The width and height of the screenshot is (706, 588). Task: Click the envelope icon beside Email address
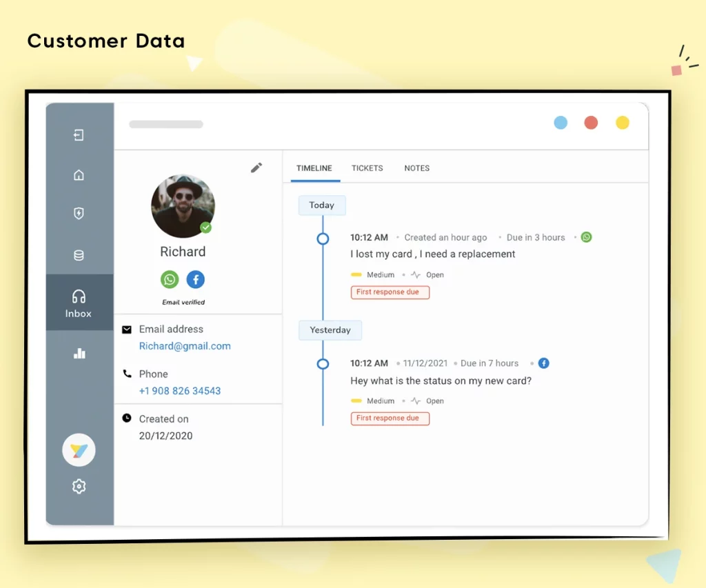(127, 330)
